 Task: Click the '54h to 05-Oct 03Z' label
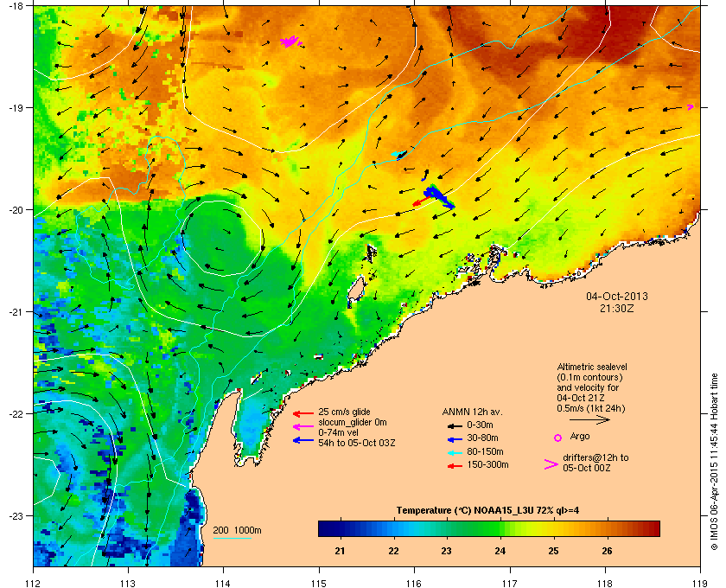pyautogui.click(x=357, y=443)
